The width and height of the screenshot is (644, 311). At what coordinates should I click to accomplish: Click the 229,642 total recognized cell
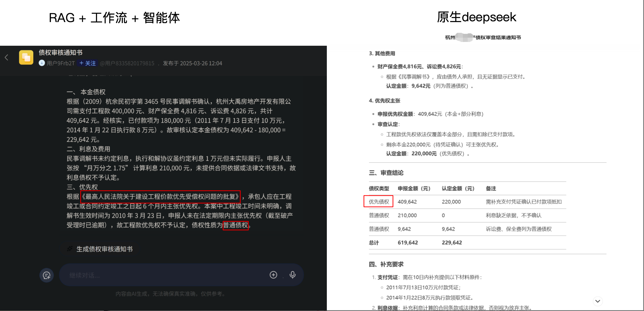pyautogui.click(x=452, y=243)
